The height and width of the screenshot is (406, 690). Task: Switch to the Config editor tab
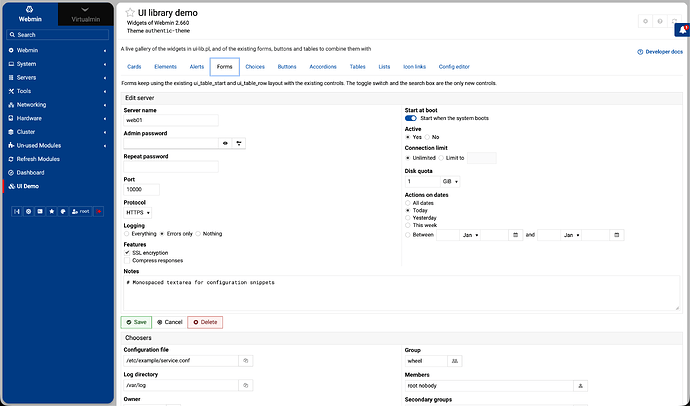[454, 67]
